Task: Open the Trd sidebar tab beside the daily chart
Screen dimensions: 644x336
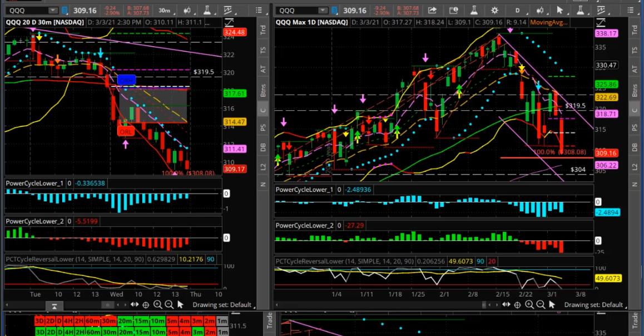Action: click(635, 29)
